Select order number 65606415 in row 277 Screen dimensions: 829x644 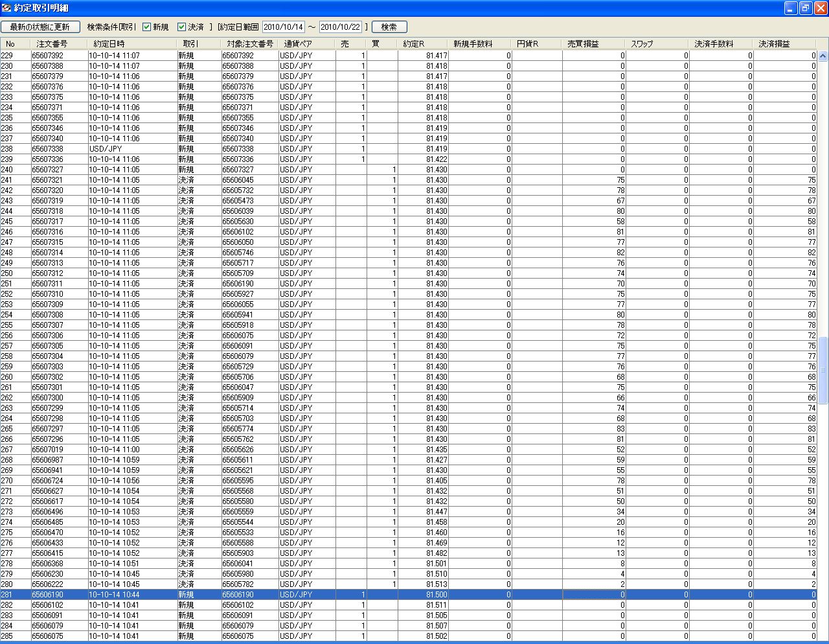point(59,553)
